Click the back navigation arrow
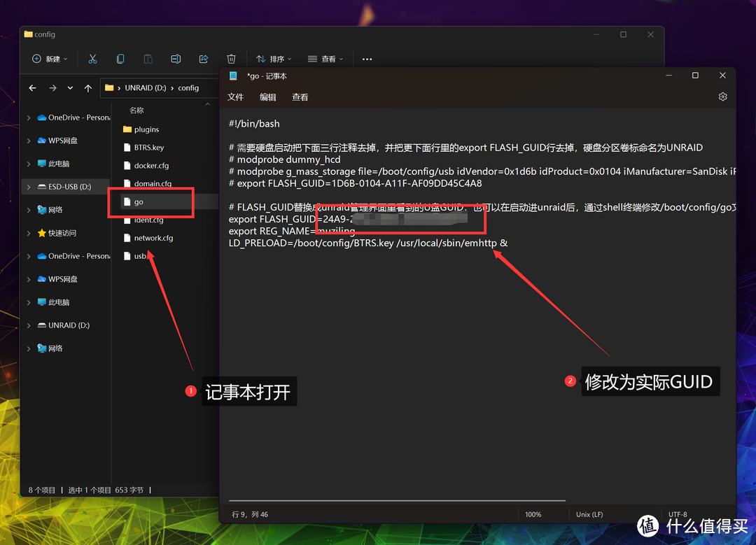The width and height of the screenshot is (756, 545). point(32,88)
